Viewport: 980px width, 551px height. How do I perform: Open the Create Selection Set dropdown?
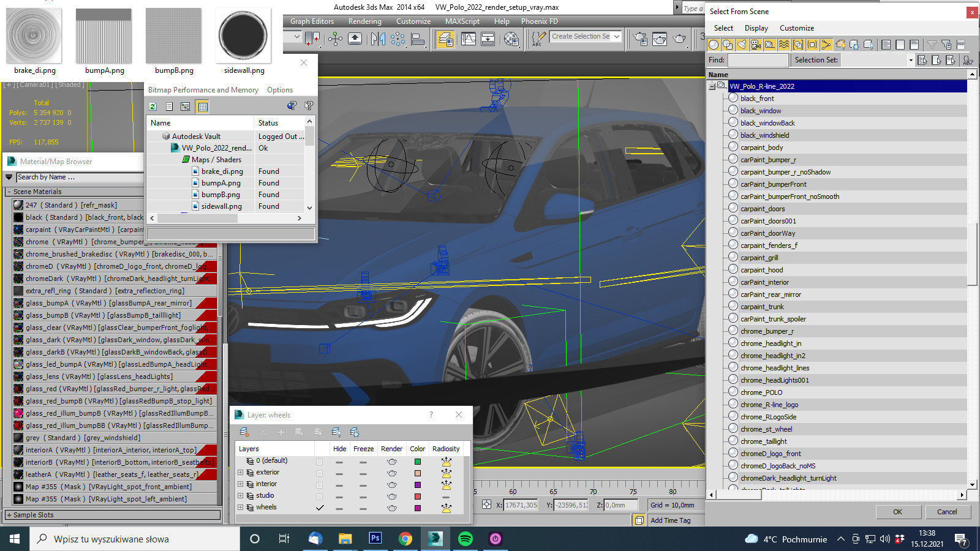click(x=616, y=37)
